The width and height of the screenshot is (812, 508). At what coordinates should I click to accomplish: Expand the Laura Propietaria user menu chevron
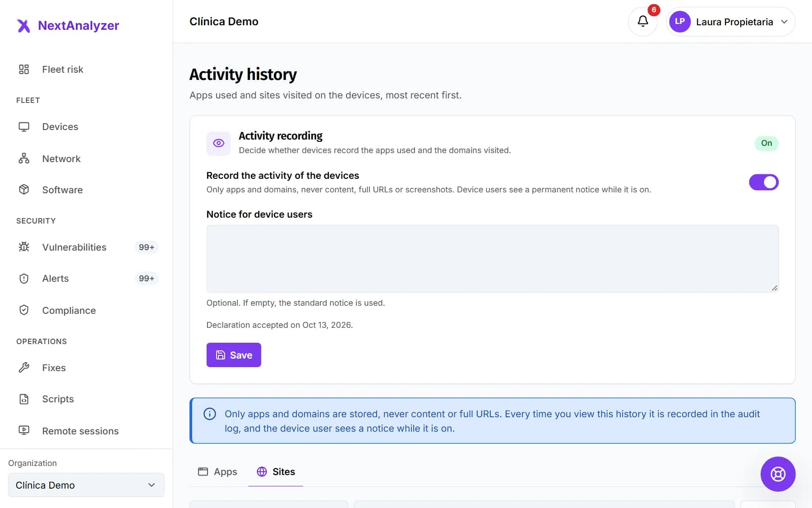[784, 22]
